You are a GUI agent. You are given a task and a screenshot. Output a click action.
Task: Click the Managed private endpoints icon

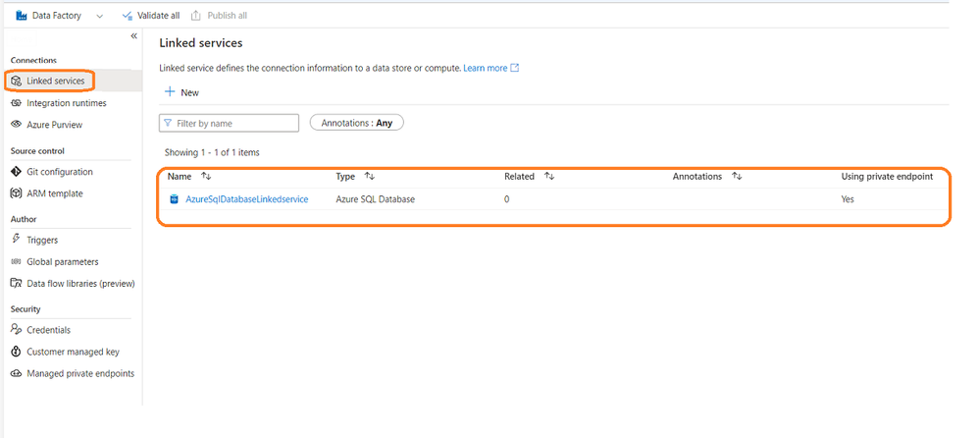(x=17, y=373)
